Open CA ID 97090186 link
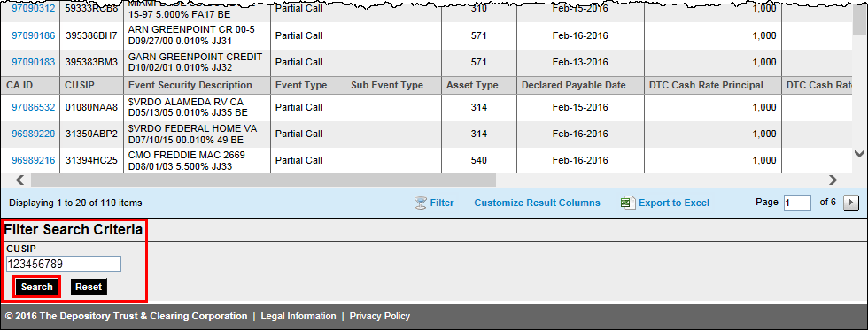Viewport: 868px width, 330px height. [x=34, y=35]
